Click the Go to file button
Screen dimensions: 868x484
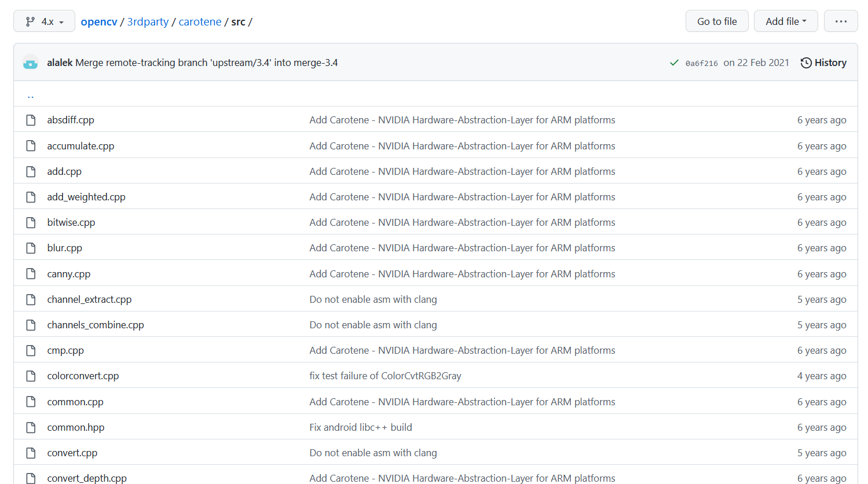717,21
